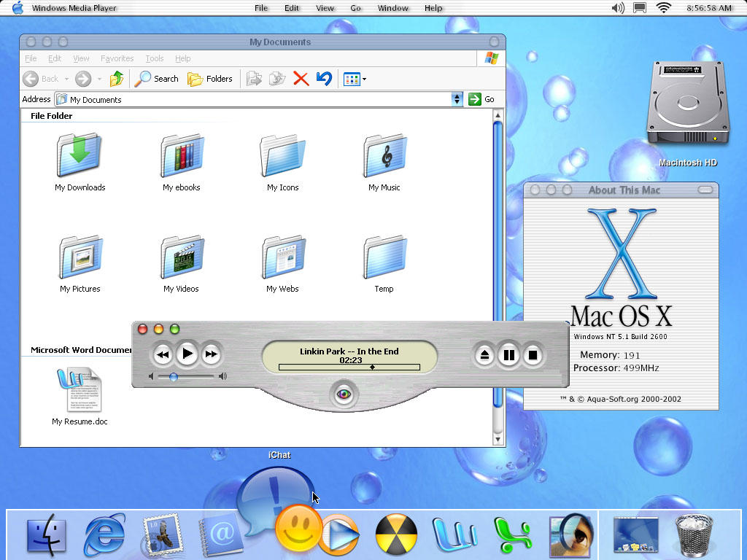
Task: Click the fast-forward button in player
Action: 211,354
